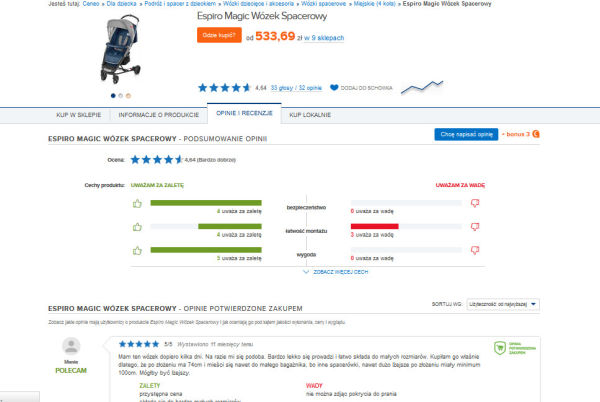Click thumbs-down icon for wygoda
This screenshot has height=402, width=600.
pos(475,251)
